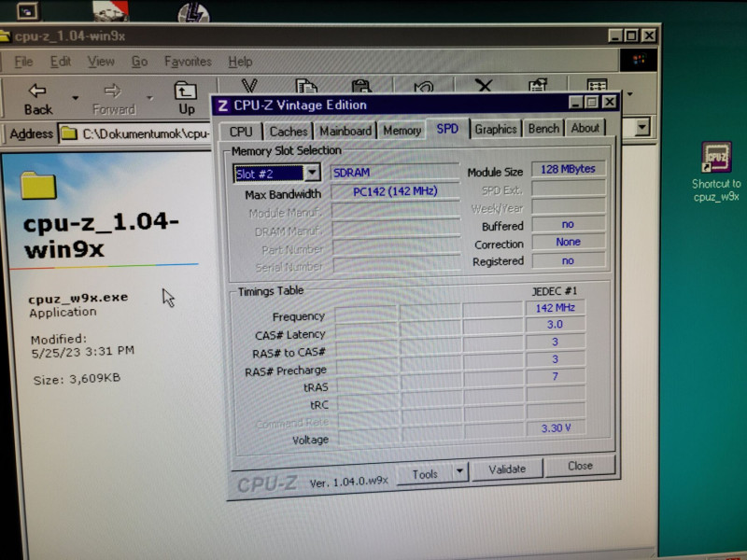Click the Tools button in CPU-Z
The height and width of the screenshot is (560, 747).
[x=425, y=474]
